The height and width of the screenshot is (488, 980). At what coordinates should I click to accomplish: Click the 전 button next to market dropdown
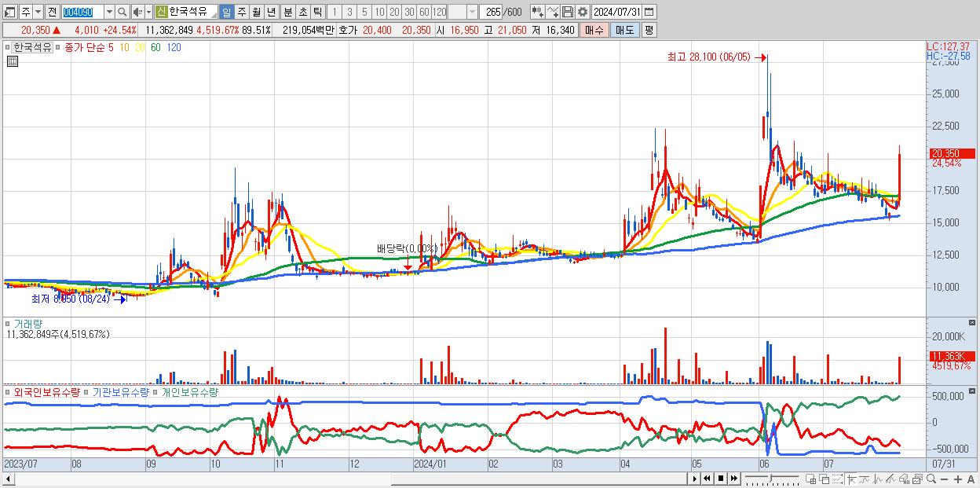tap(52, 12)
